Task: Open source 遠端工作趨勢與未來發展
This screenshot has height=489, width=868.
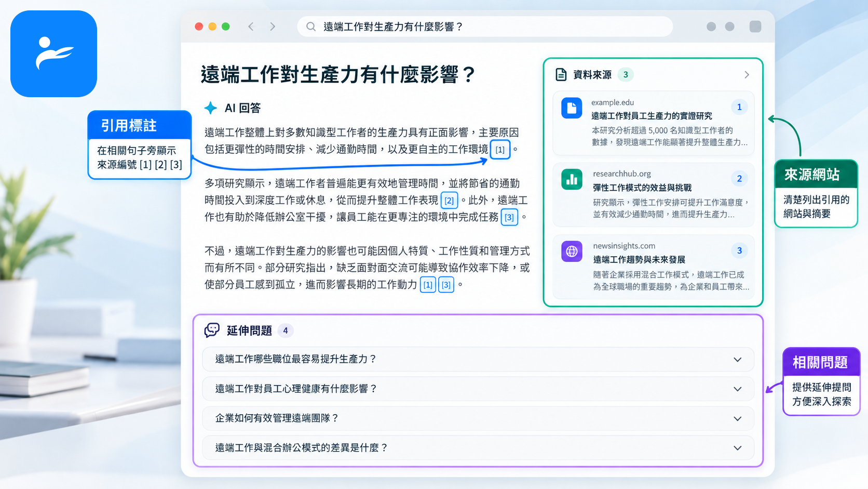Action: [639, 259]
